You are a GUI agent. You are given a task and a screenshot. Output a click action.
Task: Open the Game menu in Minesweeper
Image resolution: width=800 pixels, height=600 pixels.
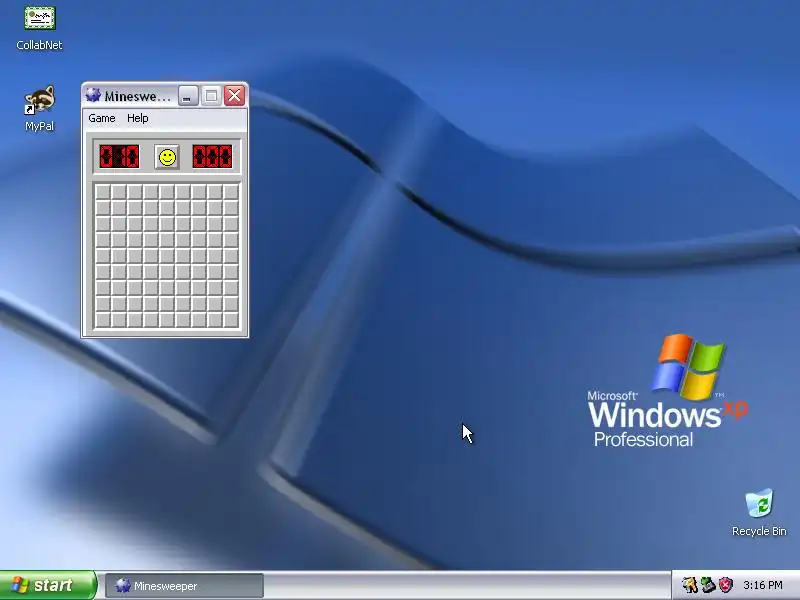(102, 118)
